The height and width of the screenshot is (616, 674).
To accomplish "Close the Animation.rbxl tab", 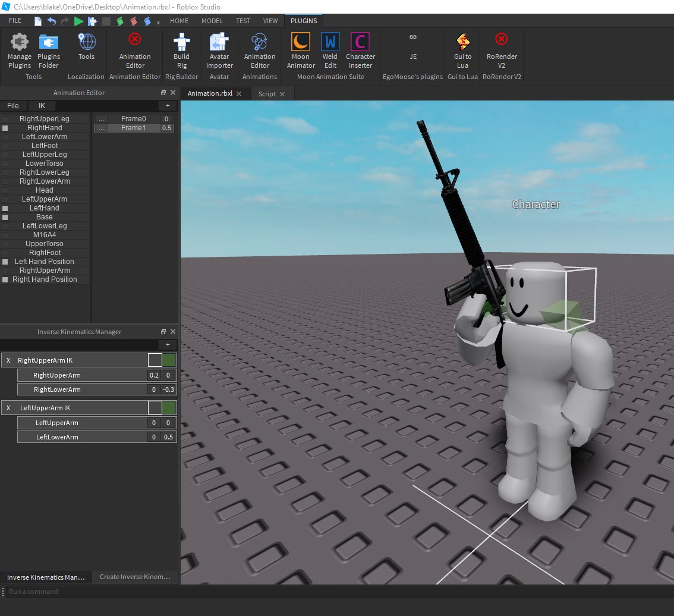I will (239, 94).
